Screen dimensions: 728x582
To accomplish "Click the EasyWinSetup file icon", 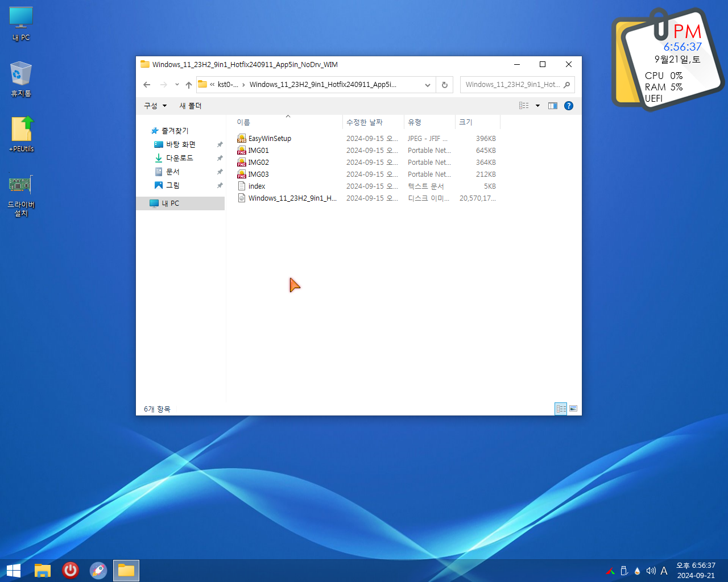I will pos(242,139).
